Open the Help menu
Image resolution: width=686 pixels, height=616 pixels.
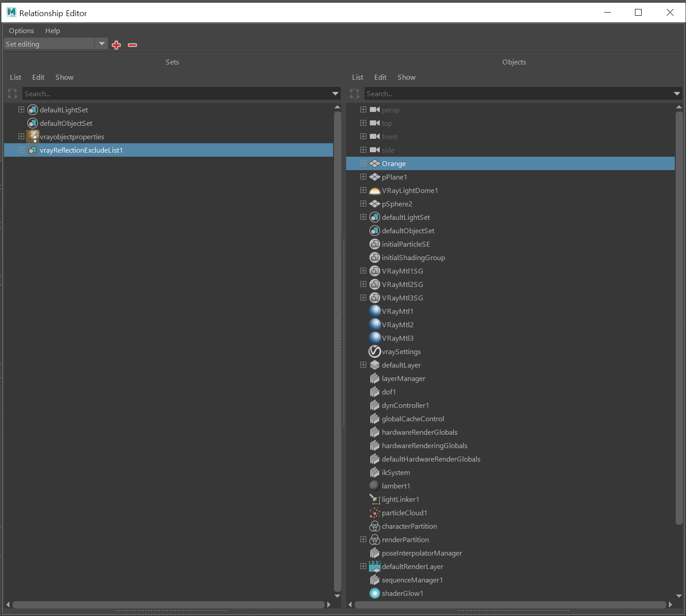point(52,30)
